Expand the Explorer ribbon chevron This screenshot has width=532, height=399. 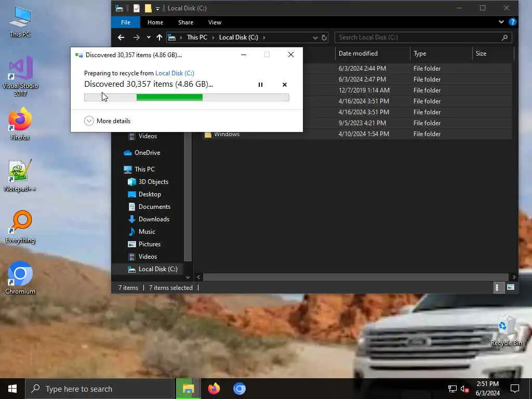[x=501, y=22]
